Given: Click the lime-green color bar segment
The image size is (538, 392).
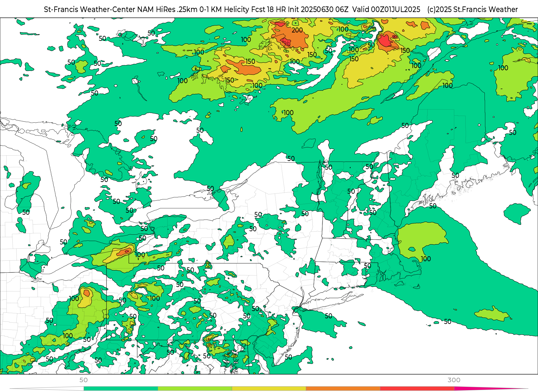Looking at the screenshot, I should pos(195,388).
